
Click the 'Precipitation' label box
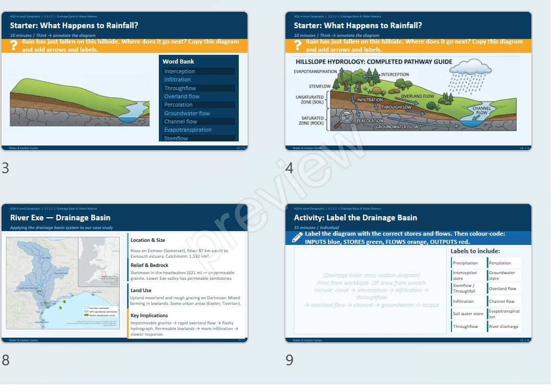468,263
